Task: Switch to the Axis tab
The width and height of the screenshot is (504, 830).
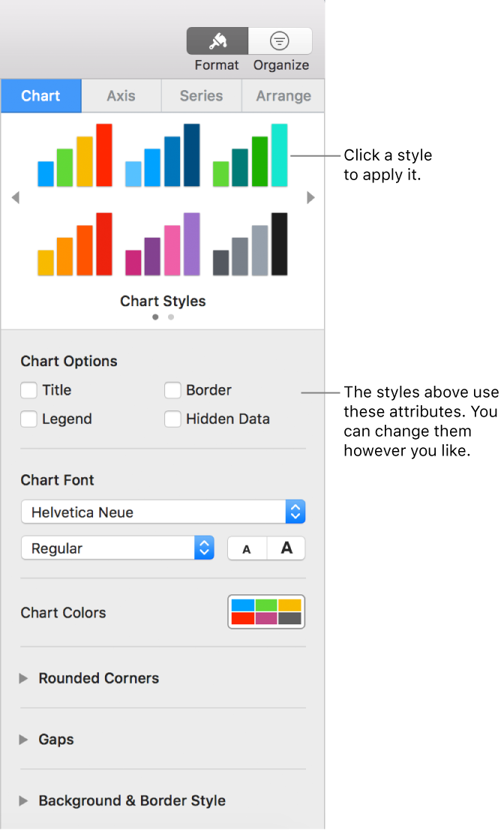Action: pos(121,96)
